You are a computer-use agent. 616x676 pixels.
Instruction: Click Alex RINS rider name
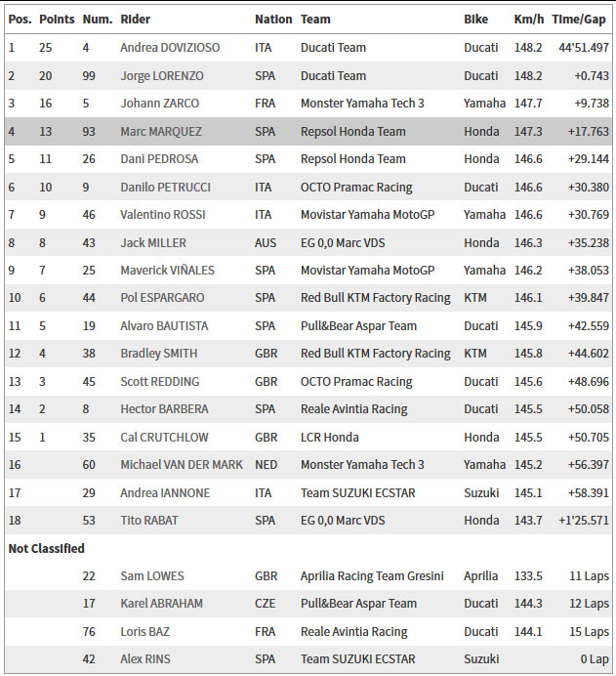(145, 659)
